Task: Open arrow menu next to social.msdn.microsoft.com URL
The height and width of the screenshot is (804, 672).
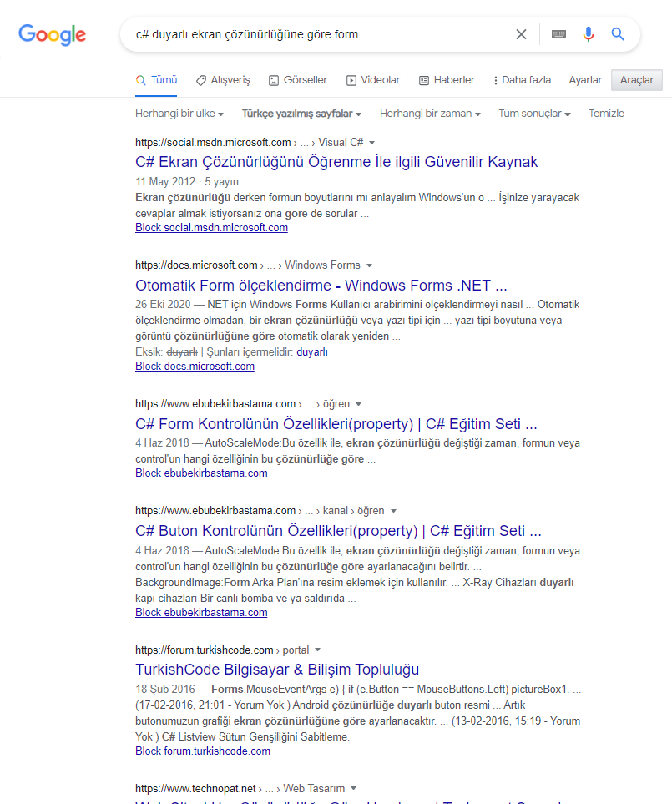Action: click(x=372, y=143)
